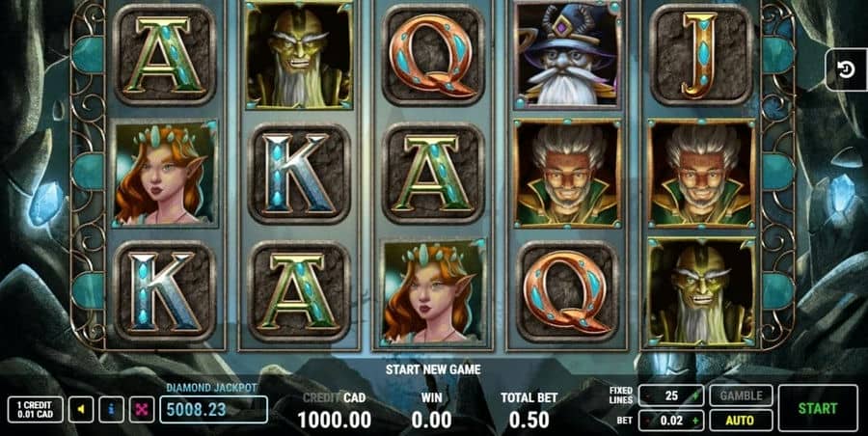Enable AUTO spin mode
Screen dimensions: 868x436
pyautogui.click(x=741, y=421)
